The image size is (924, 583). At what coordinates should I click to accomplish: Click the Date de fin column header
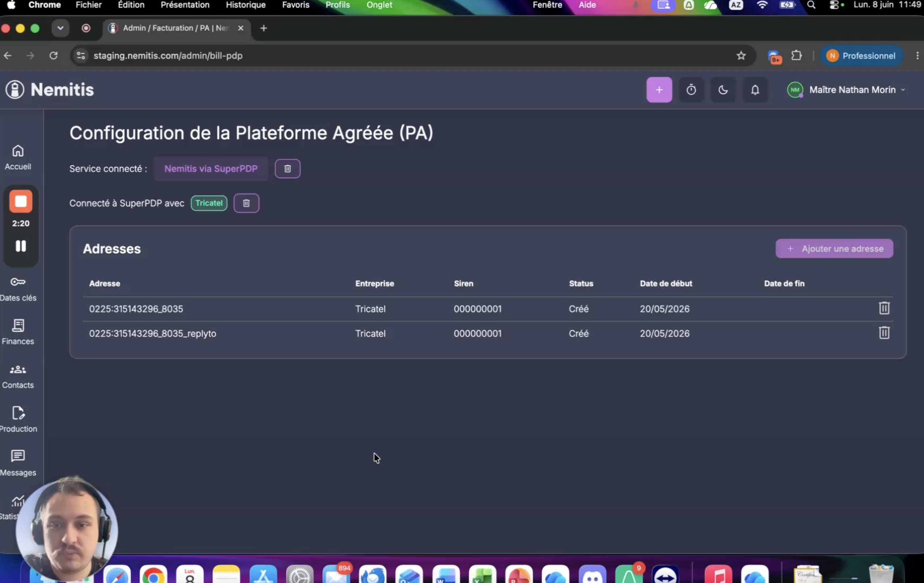tap(784, 284)
